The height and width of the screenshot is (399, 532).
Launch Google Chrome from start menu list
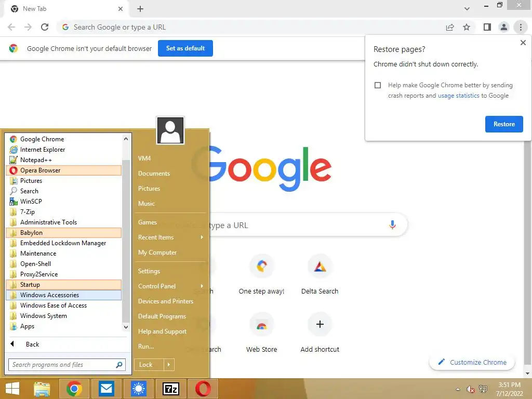[64, 139]
